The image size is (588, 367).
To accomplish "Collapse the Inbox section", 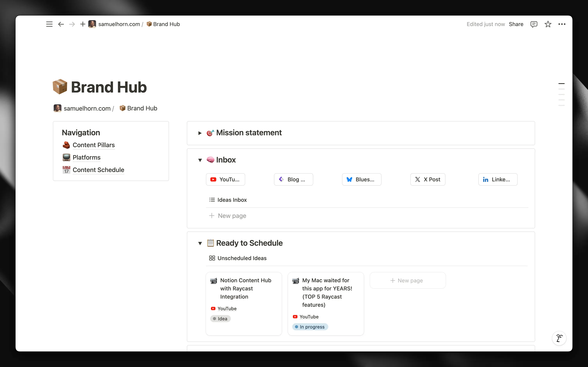I will coord(200,160).
